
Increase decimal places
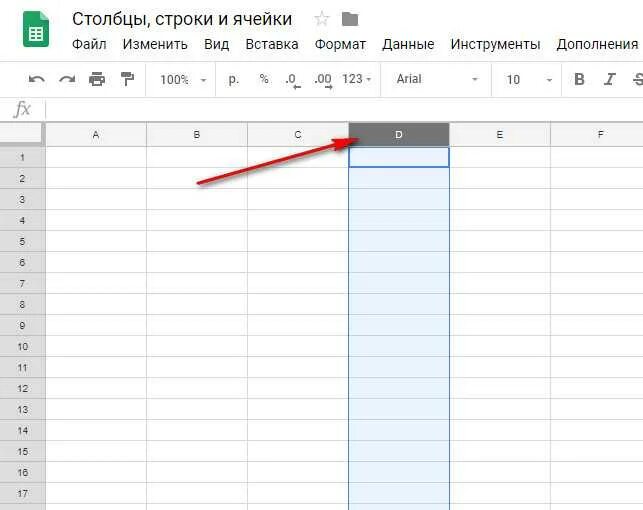(x=323, y=80)
